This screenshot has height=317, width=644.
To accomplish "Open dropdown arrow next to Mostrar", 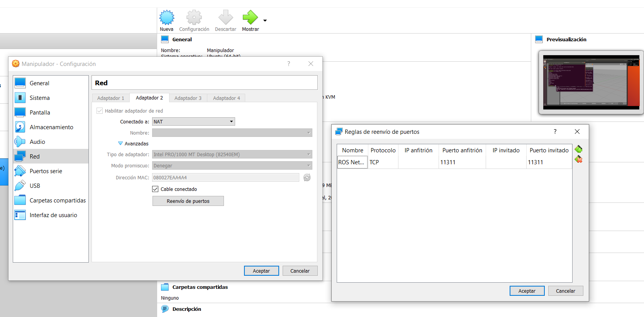I will coord(265,20).
